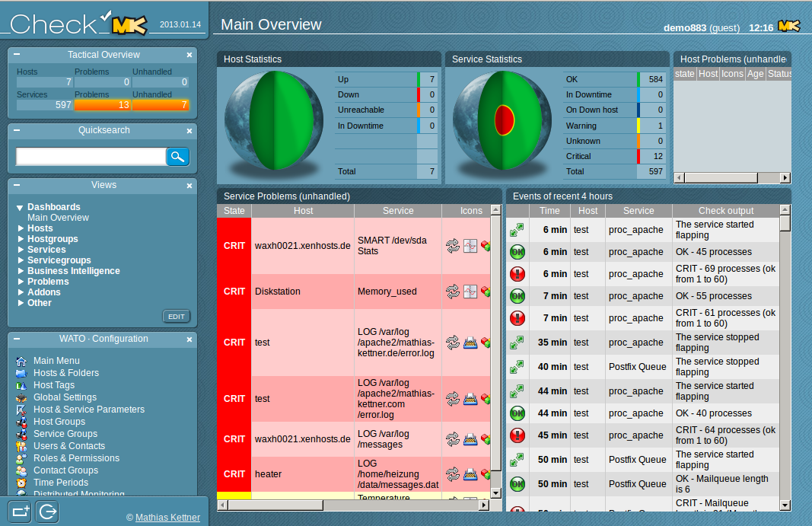
Task: Click the Check_MK logo at the top right
Action: [789, 27]
